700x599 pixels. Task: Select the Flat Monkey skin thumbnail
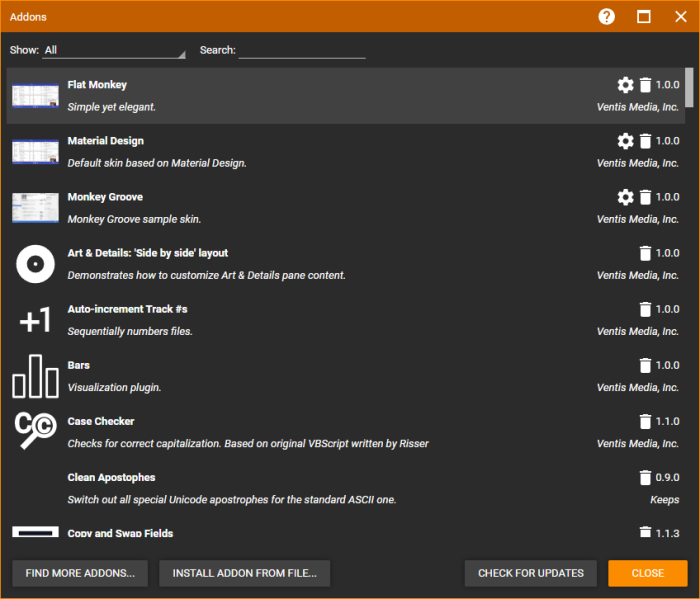pyautogui.click(x=35, y=96)
